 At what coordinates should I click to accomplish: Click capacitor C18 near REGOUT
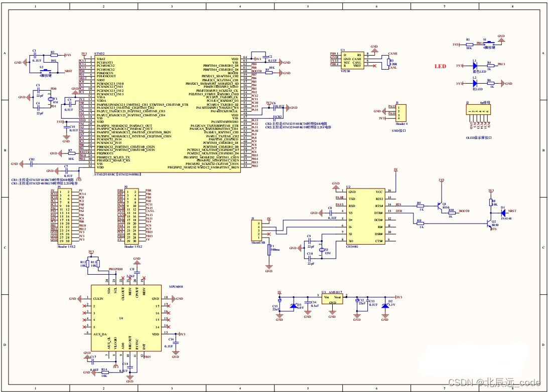pyautogui.click(x=130, y=367)
